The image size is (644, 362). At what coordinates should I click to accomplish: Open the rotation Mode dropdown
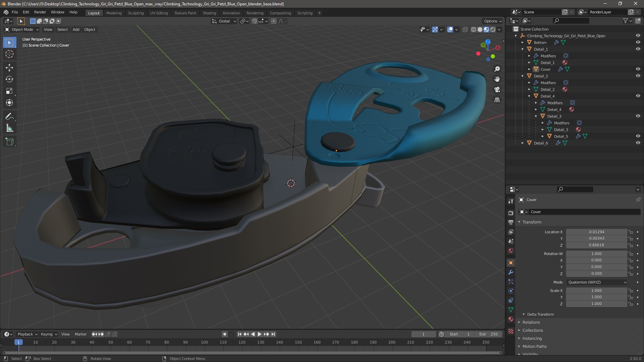pos(596,282)
